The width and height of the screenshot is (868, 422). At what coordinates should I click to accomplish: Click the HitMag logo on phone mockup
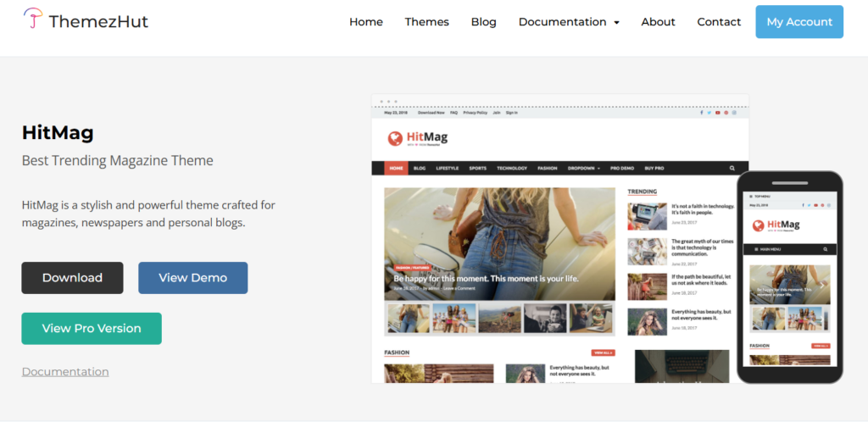coord(776,225)
